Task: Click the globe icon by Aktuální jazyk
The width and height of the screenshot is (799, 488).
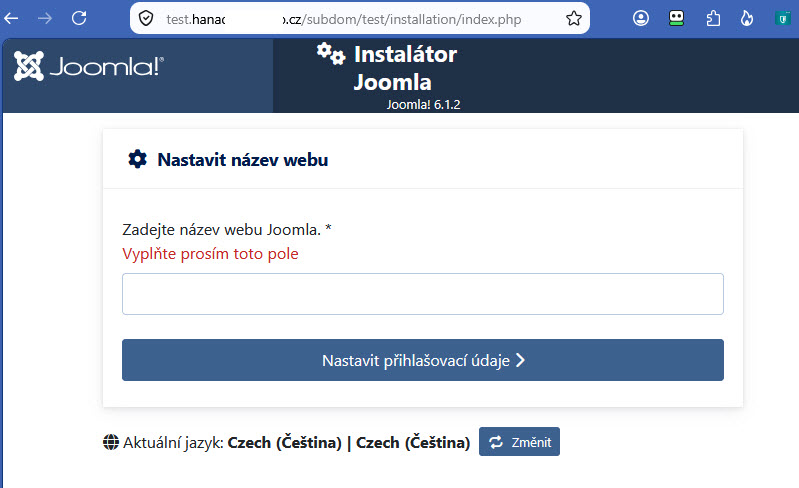Action: (111, 442)
